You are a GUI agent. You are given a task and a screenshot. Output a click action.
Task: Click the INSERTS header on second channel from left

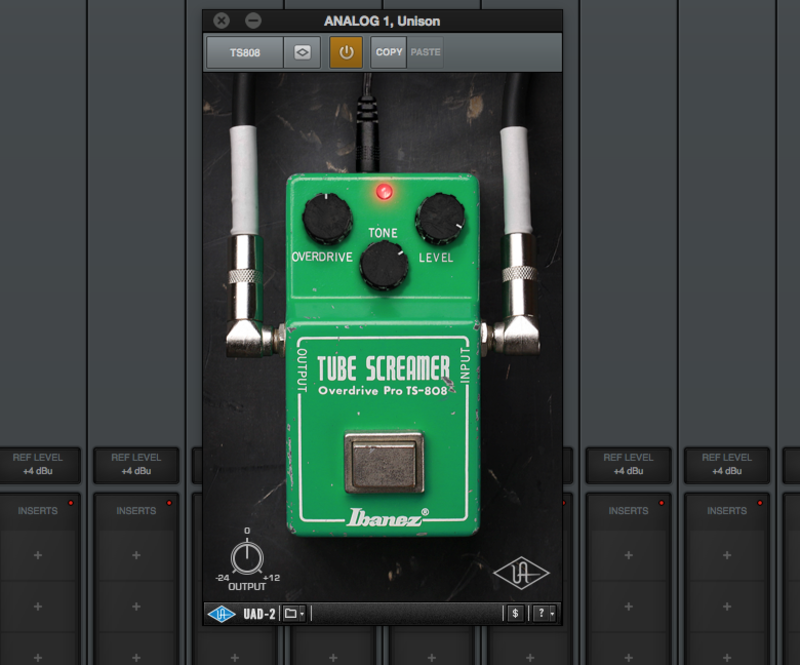136,511
